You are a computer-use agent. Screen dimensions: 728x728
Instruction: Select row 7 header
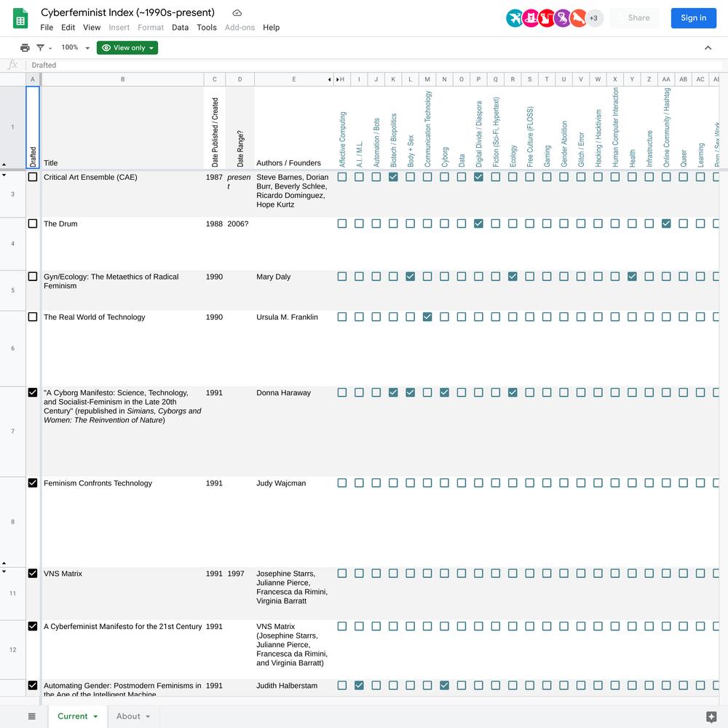coord(12,431)
